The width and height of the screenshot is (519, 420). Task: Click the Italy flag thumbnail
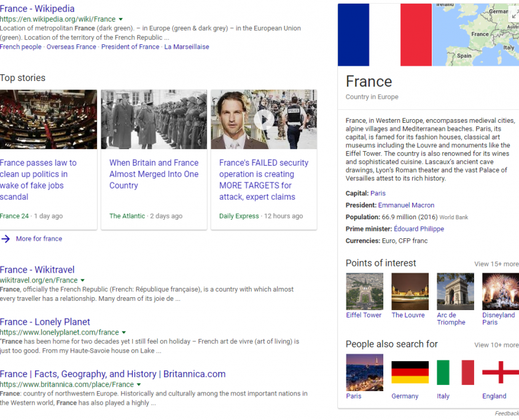click(455, 372)
